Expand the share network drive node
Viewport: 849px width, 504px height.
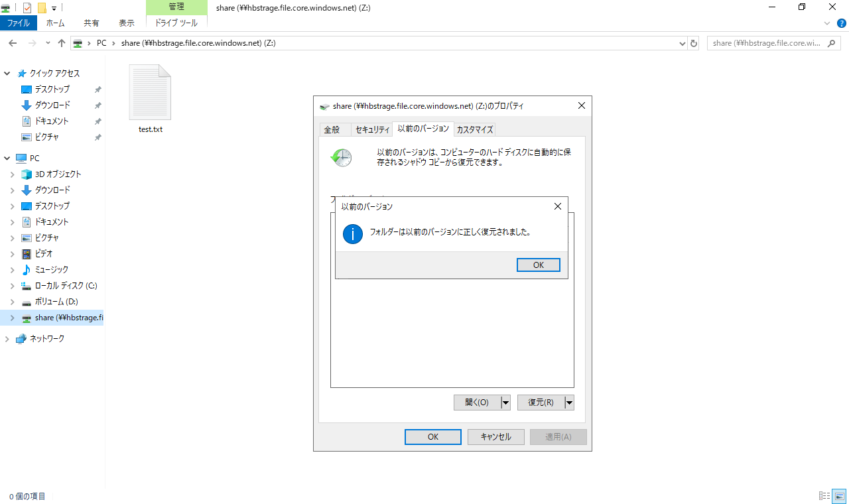pos(12,318)
